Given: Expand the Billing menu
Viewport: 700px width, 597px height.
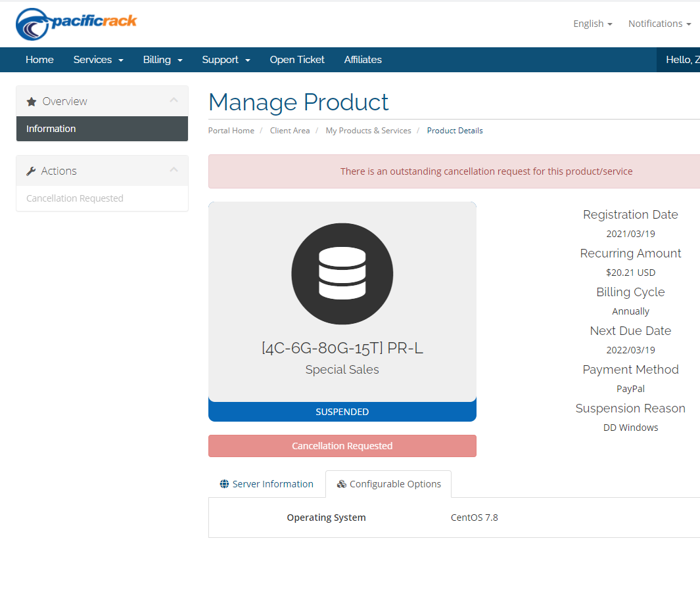Looking at the screenshot, I should click(163, 60).
